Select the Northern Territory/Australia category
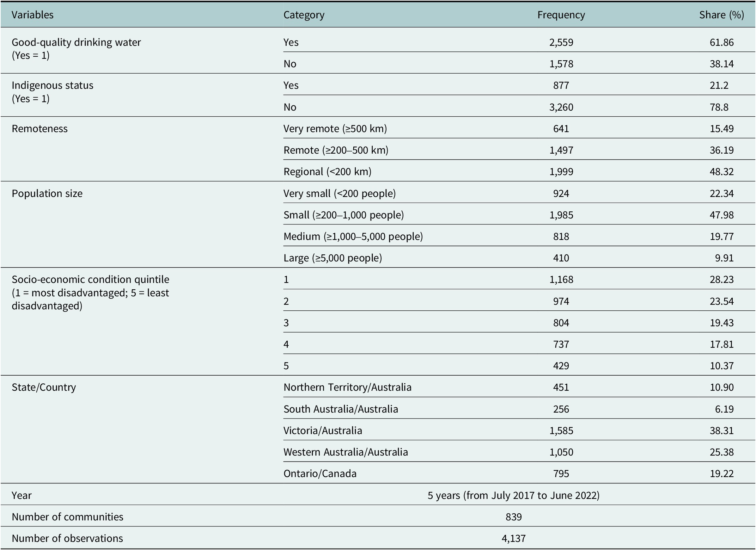Viewport: 756px width, 550px height. point(347,387)
